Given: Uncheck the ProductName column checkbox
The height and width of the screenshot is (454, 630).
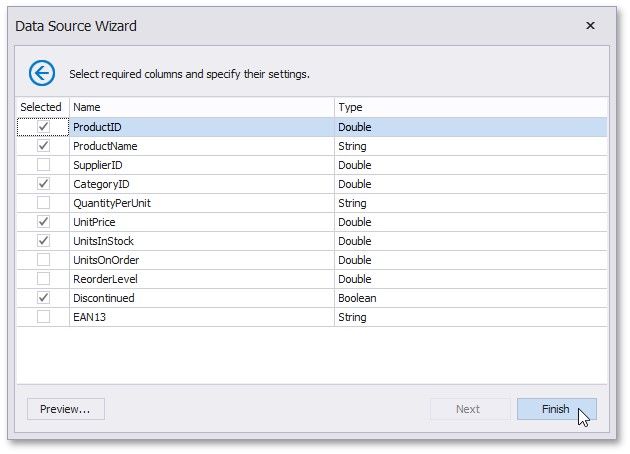Looking at the screenshot, I should point(43,146).
